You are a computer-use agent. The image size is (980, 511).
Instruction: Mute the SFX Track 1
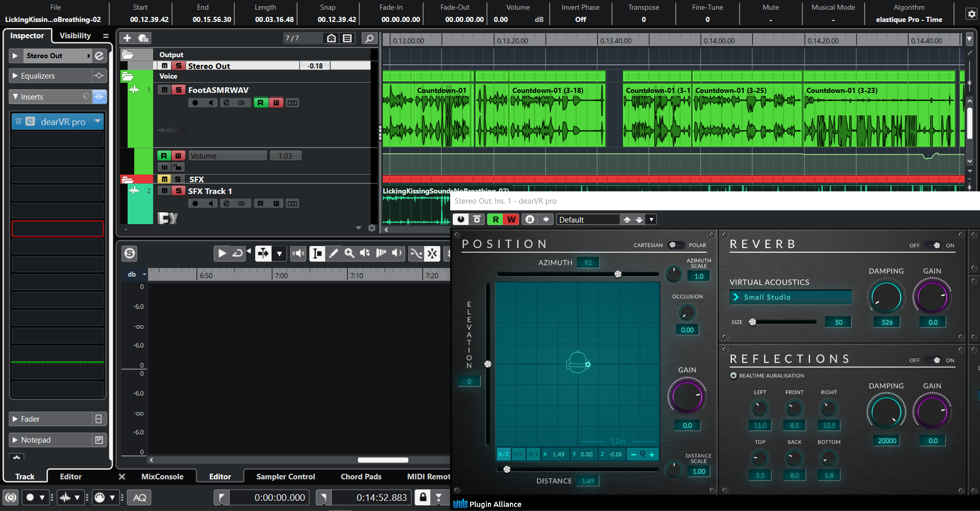click(x=164, y=191)
